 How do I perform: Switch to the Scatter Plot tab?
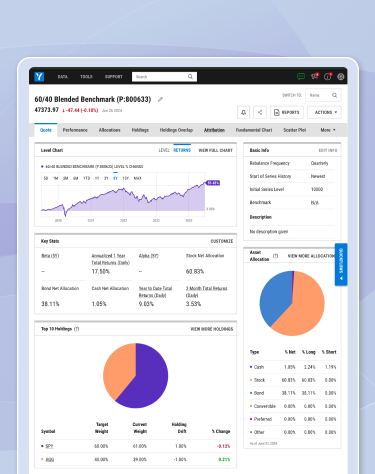pyautogui.click(x=295, y=130)
